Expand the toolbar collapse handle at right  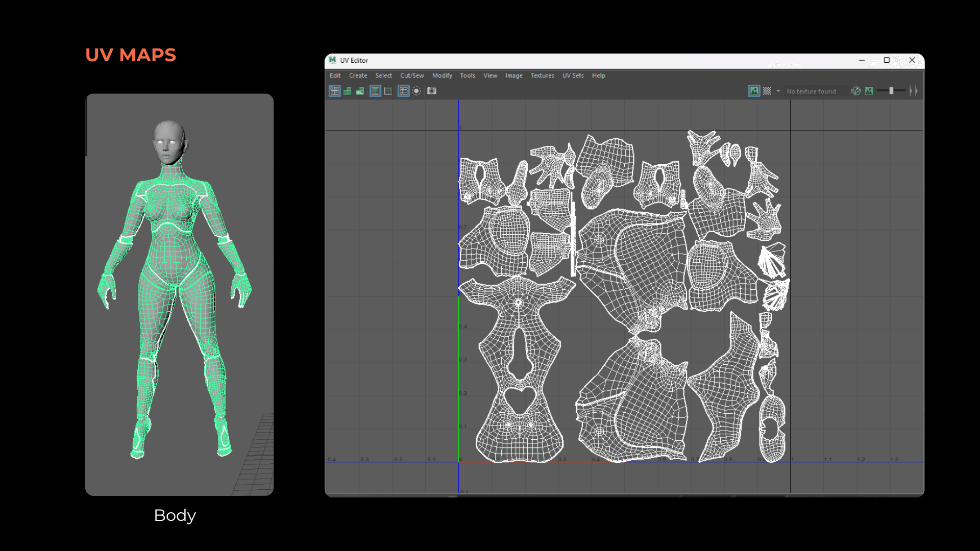click(914, 91)
